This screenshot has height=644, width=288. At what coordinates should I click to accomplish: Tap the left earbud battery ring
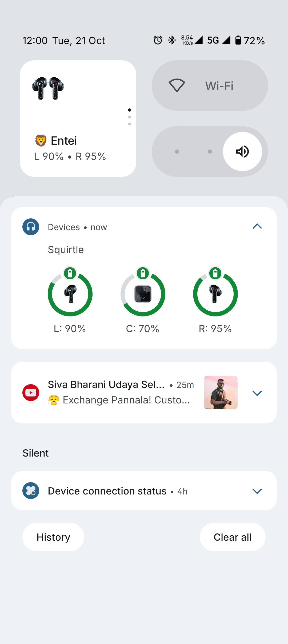[70, 294]
